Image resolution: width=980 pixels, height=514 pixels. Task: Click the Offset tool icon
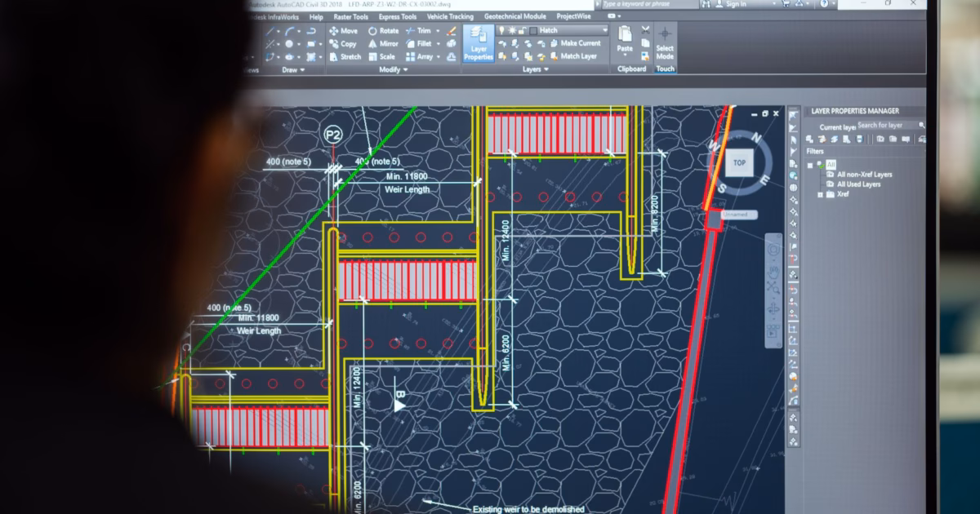pos(452,56)
